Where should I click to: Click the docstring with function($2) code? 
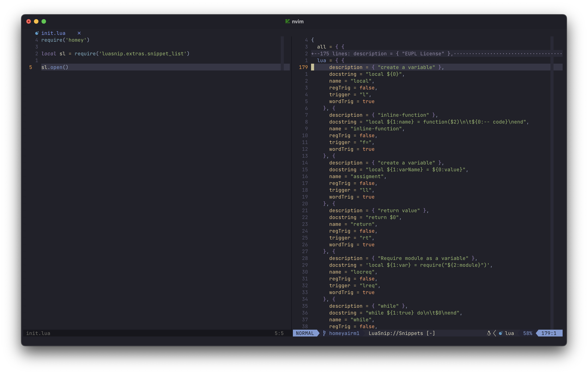coord(429,122)
